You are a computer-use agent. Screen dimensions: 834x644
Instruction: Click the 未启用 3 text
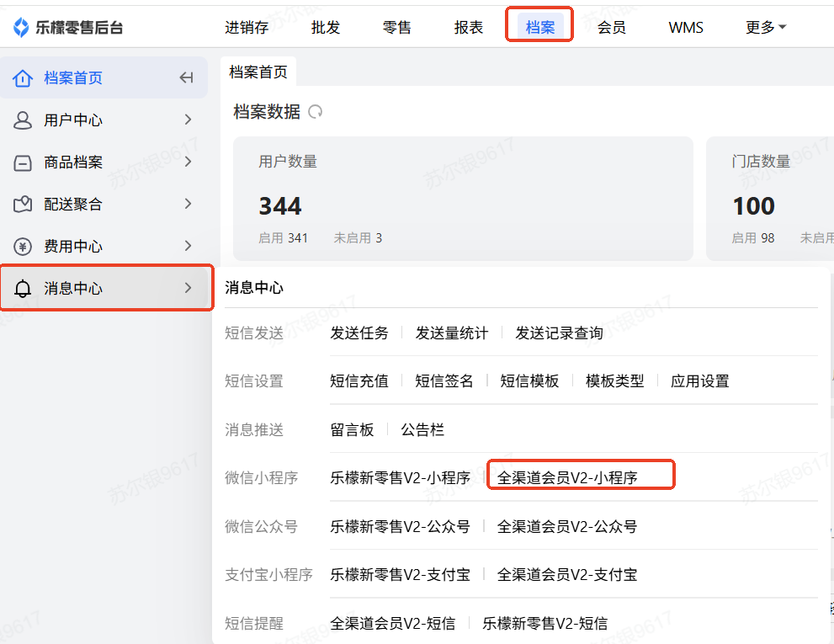(358, 238)
